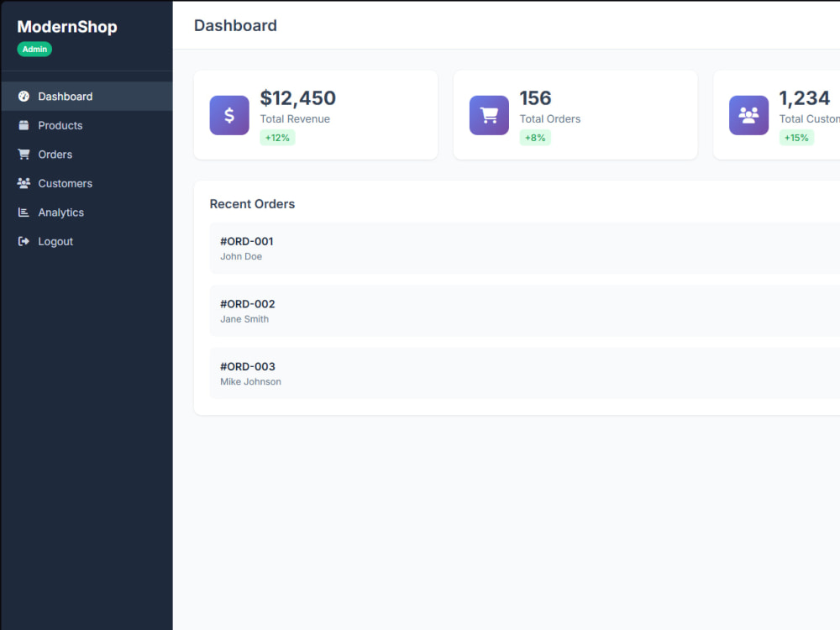
Task: Open order #ORD-003 row
Action: tap(525, 374)
